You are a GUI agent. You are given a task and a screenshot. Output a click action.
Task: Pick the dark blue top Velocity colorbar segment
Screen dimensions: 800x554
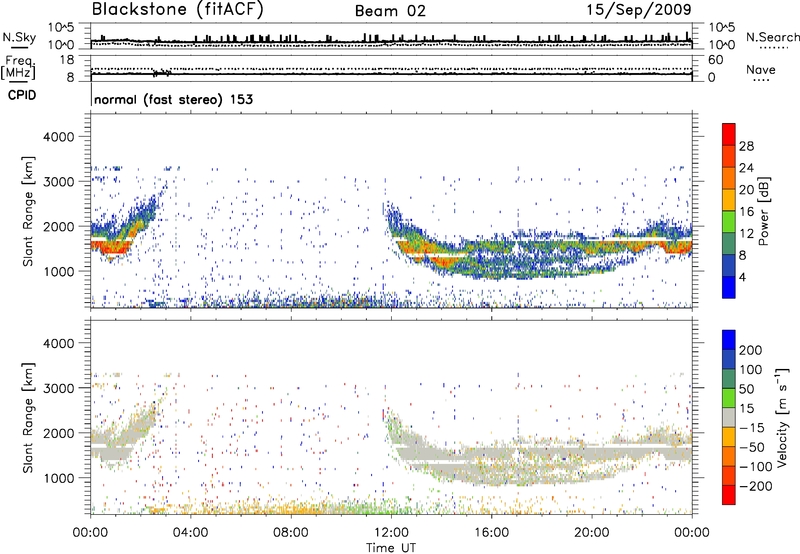click(x=730, y=339)
